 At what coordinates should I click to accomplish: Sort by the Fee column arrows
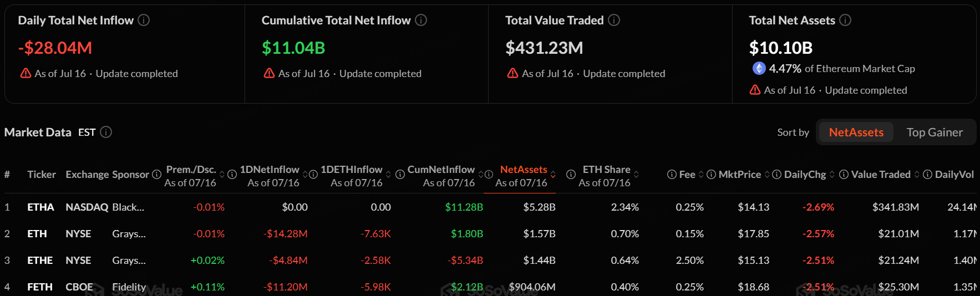pyautogui.click(x=701, y=174)
